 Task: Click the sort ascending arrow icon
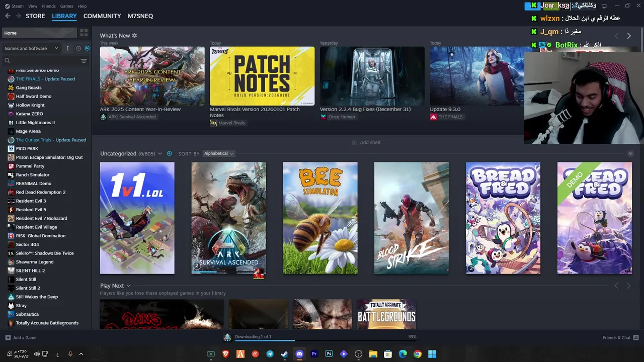[67, 48]
